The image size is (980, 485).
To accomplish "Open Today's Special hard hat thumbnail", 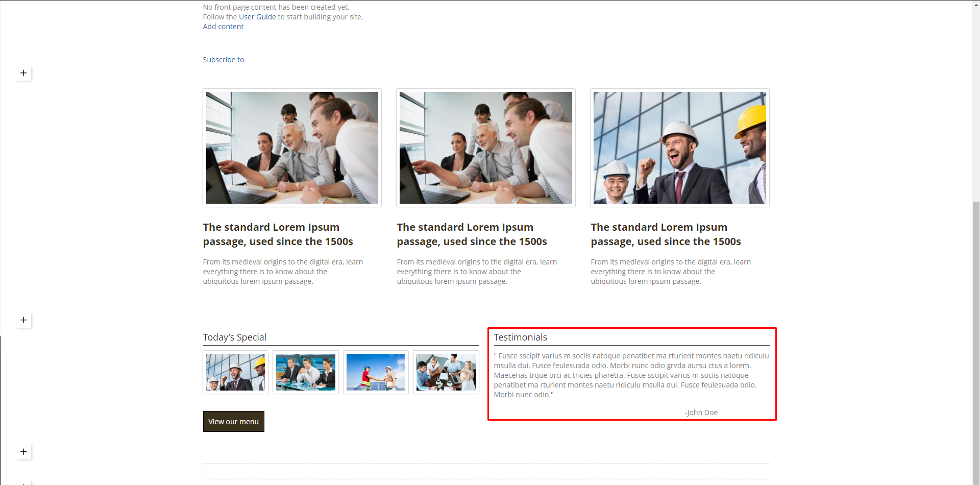I will pos(235,372).
